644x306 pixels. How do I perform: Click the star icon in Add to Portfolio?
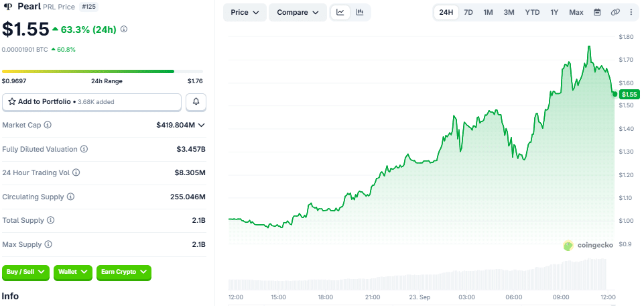[12, 101]
